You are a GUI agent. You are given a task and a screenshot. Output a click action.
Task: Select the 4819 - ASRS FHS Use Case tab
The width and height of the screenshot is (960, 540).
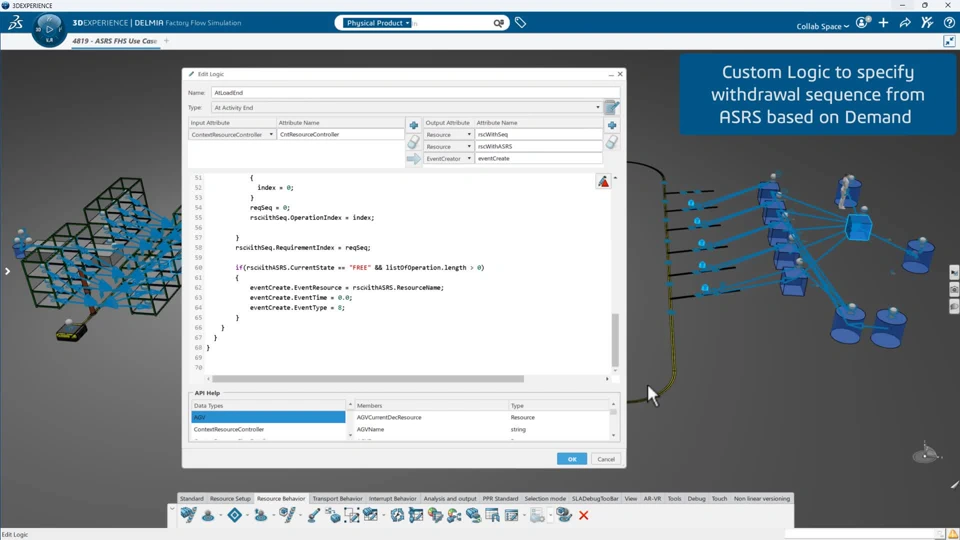[114, 41]
